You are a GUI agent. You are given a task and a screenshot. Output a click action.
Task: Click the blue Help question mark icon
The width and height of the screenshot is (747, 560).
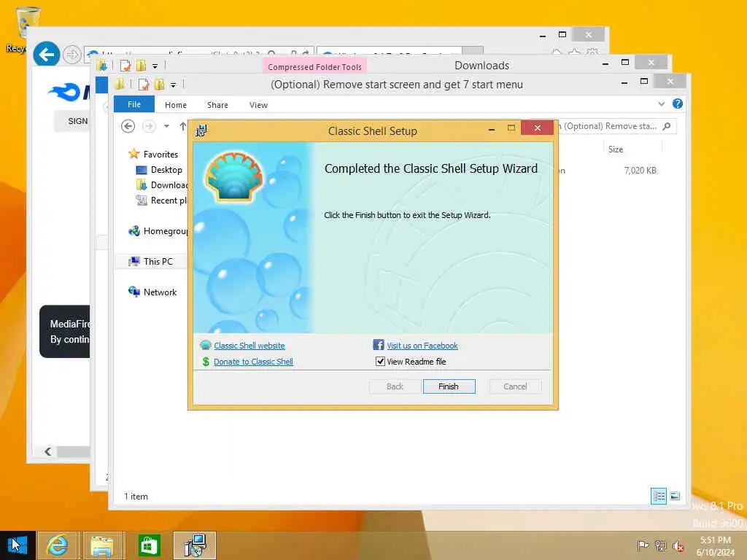pos(678,104)
